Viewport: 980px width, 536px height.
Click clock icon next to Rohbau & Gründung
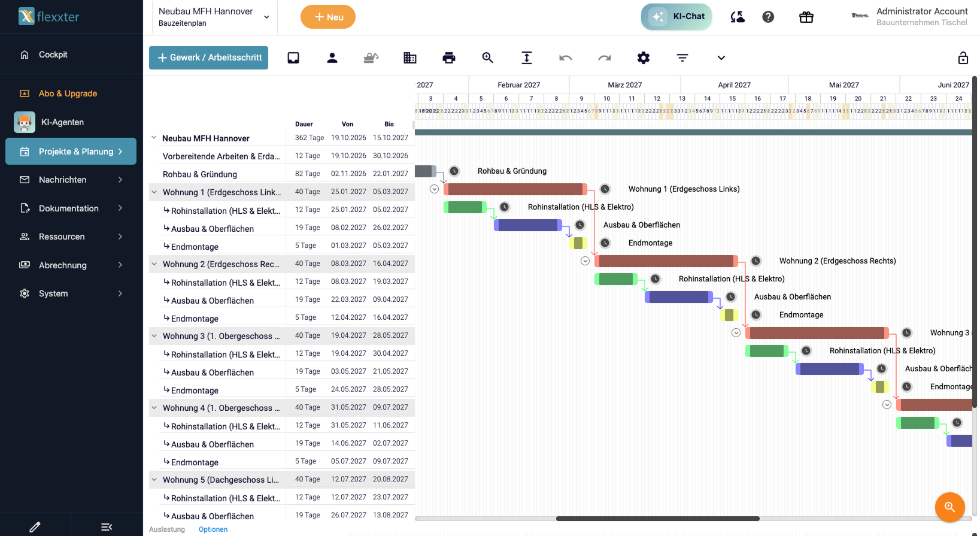pyautogui.click(x=454, y=171)
